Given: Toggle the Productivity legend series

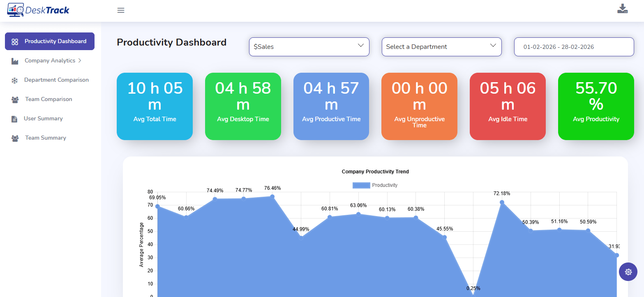Looking at the screenshot, I should [x=375, y=185].
